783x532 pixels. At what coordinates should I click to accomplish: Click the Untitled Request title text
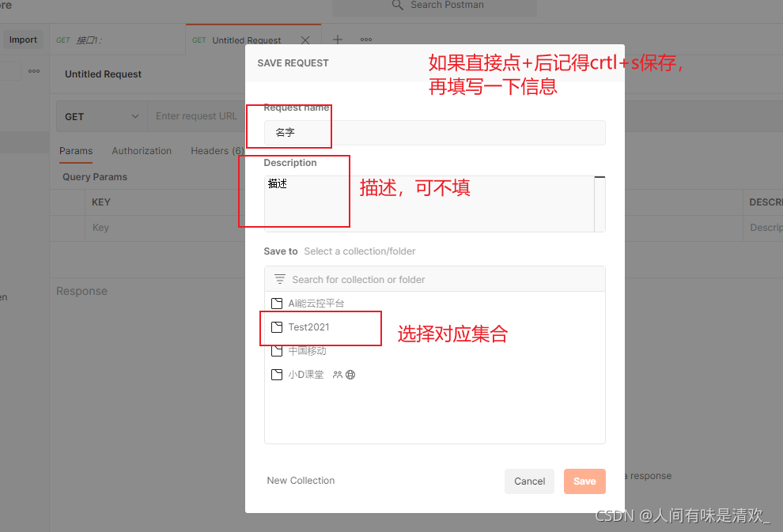(x=103, y=74)
